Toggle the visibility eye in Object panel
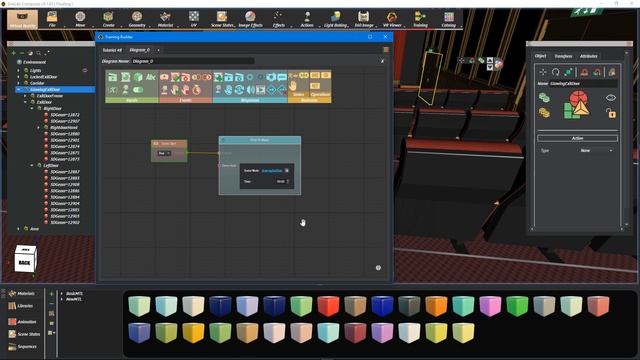Image resolution: width=640 pixels, height=360 pixels. (x=611, y=98)
